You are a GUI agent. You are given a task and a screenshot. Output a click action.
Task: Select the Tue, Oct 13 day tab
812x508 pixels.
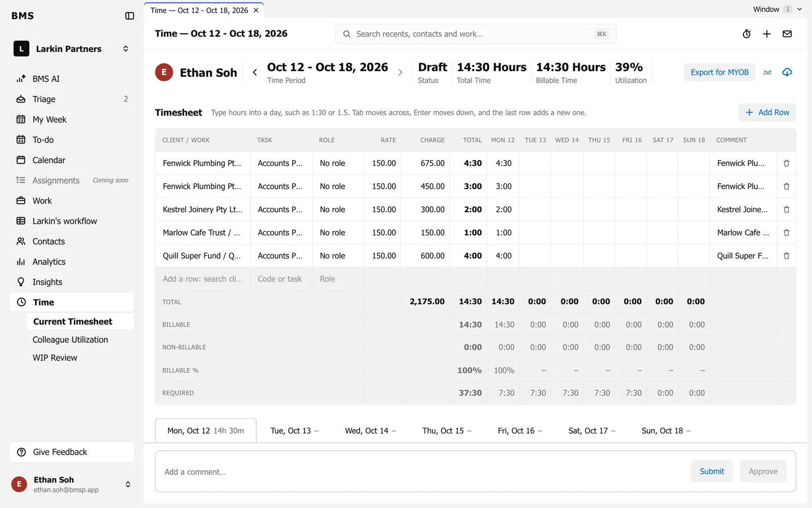(x=294, y=431)
